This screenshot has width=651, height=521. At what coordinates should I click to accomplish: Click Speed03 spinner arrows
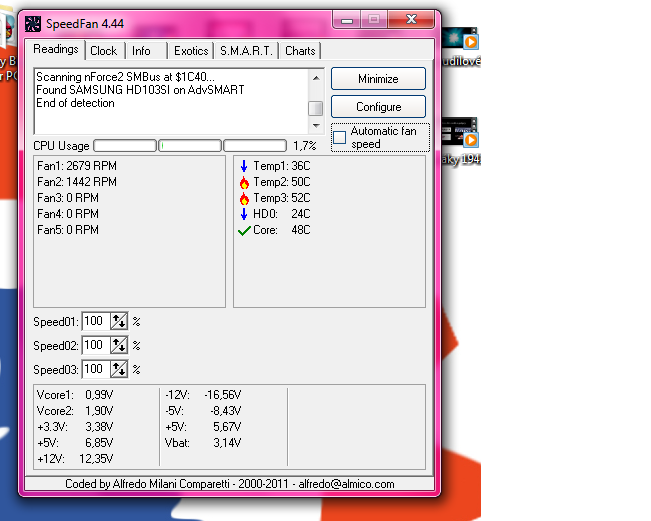pyautogui.click(x=119, y=369)
